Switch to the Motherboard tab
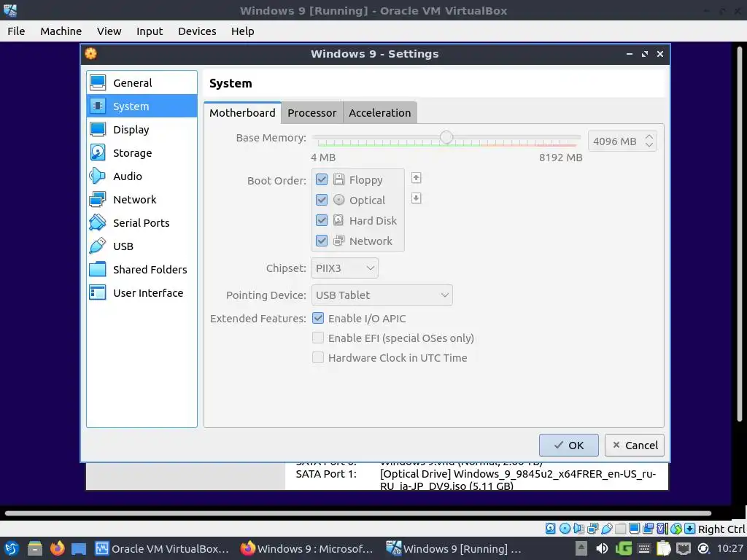 pyautogui.click(x=242, y=113)
